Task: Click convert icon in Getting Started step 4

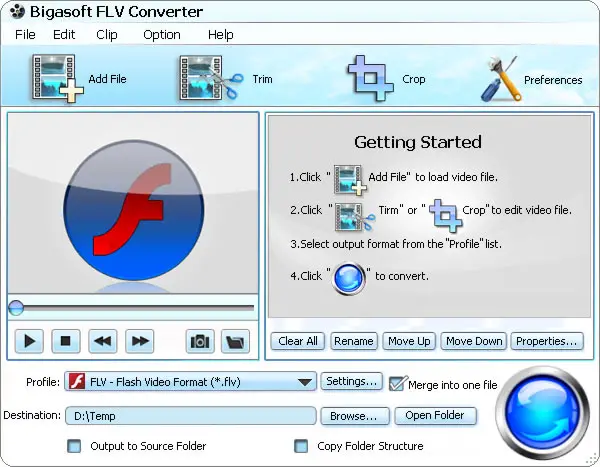Action: click(348, 278)
